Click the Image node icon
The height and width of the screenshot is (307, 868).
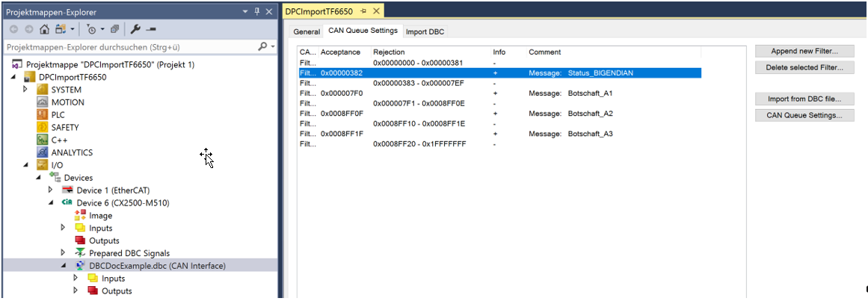point(80,216)
